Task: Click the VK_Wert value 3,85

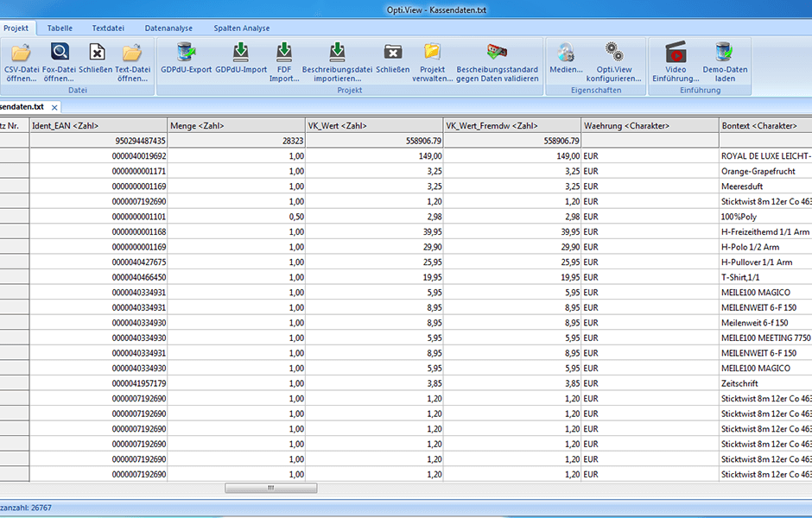Action: pyautogui.click(x=374, y=383)
